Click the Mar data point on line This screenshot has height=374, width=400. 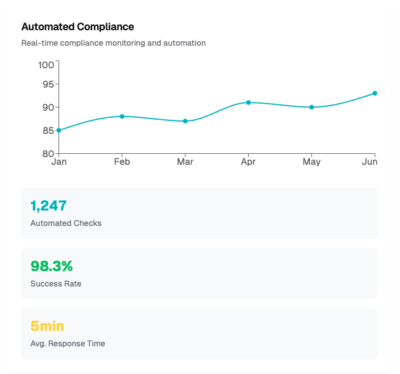(x=185, y=121)
